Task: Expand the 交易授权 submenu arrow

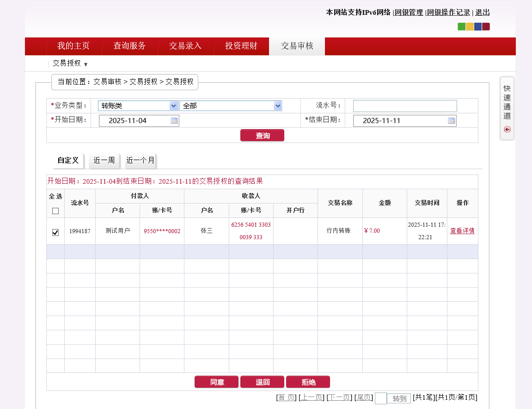Action: (86, 64)
